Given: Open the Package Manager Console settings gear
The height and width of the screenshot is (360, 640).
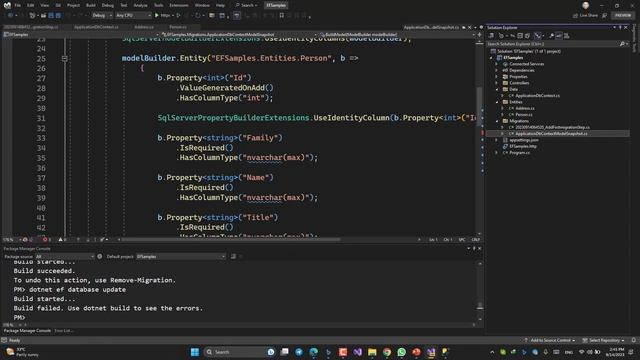Looking at the screenshot, I should pyautogui.click(x=100, y=256).
